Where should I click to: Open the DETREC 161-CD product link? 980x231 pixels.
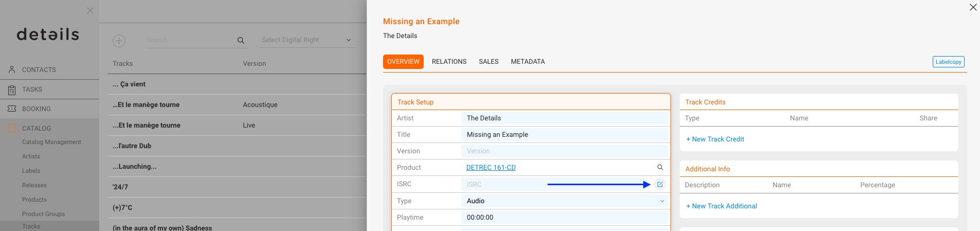coord(491,168)
